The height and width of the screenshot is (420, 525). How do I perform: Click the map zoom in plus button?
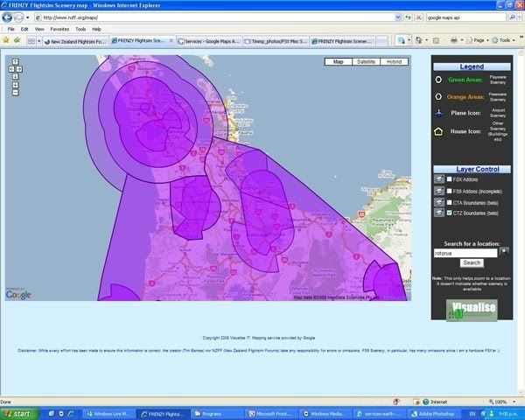tap(16, 86)
